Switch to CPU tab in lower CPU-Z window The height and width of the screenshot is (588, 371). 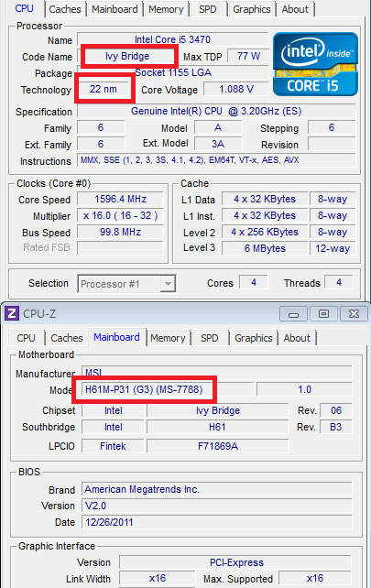coord(26,338)
